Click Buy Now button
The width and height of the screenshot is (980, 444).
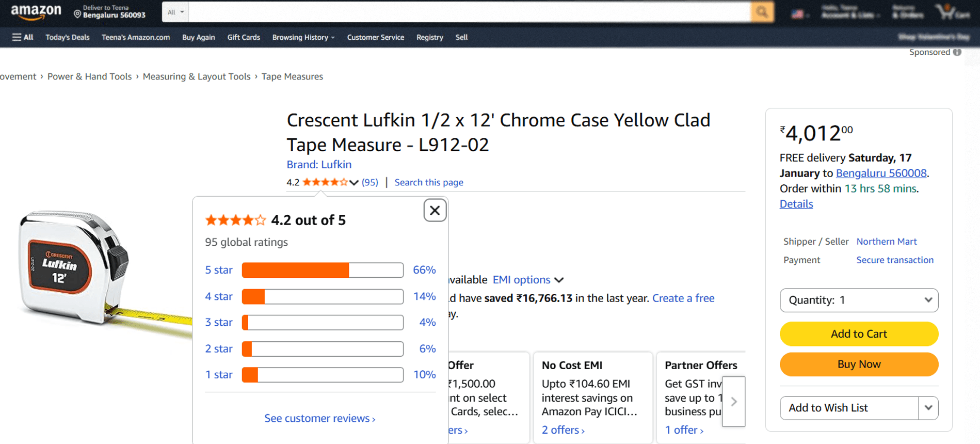(859, 364)
